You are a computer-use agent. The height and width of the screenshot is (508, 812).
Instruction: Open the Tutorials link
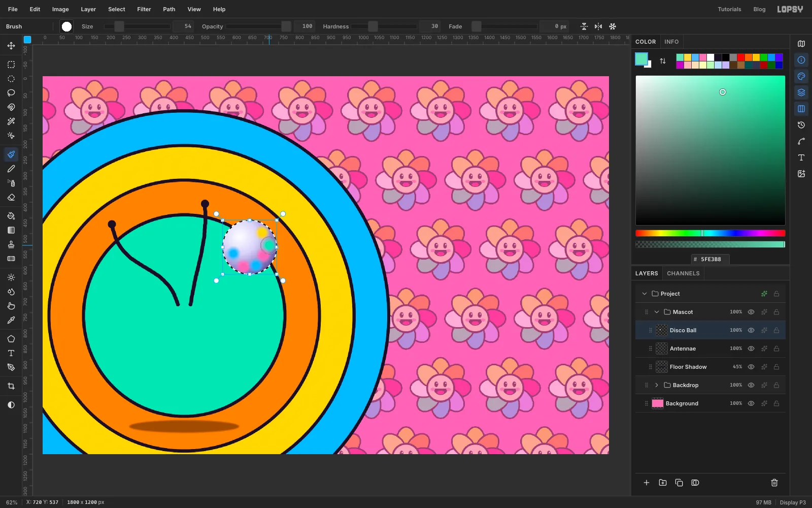[x=729, y=9]
